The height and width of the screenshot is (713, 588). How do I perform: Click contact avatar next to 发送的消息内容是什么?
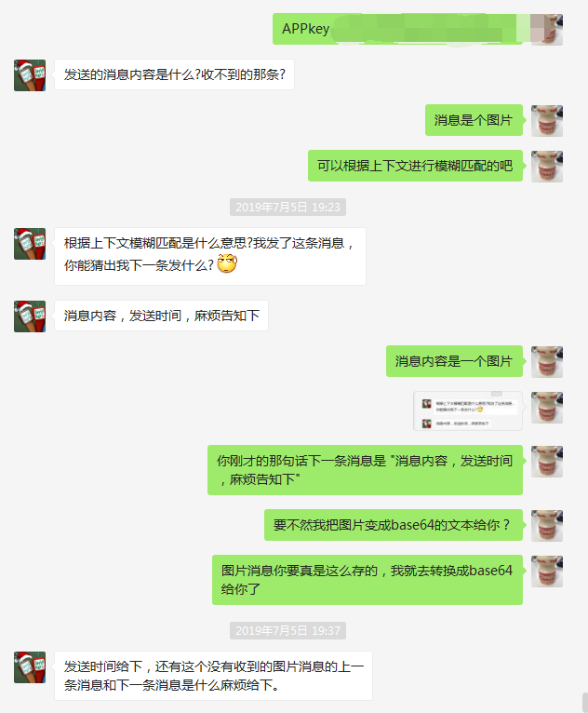(30, 75)
